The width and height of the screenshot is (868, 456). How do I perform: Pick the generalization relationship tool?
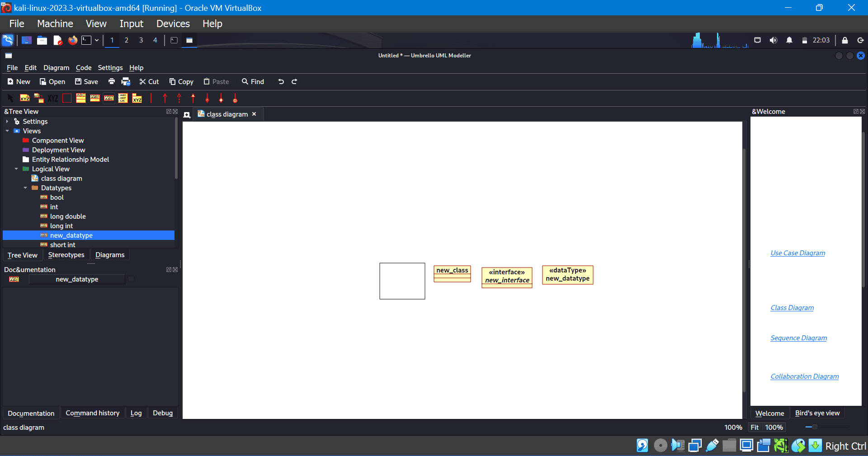tap(193, 98)
